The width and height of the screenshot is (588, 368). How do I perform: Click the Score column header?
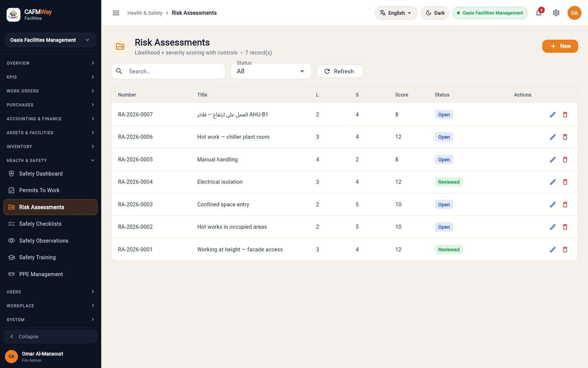click(402, 95)
